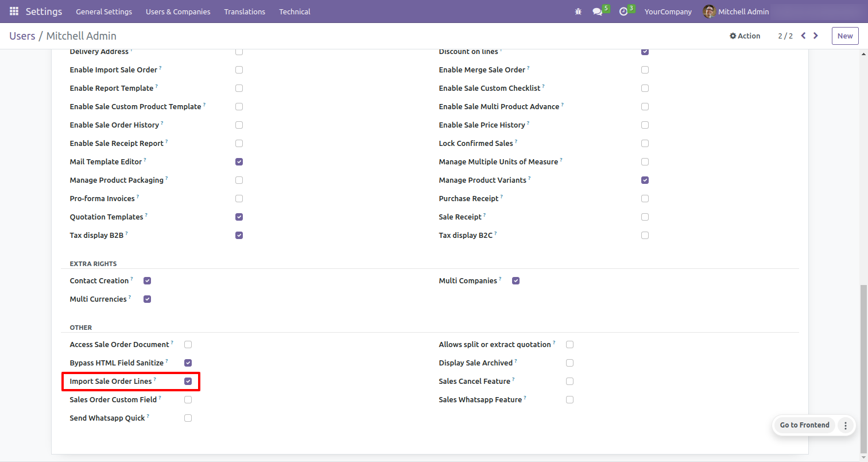
Task: Open the Translations menu
Action: click(x=245, y=11)
